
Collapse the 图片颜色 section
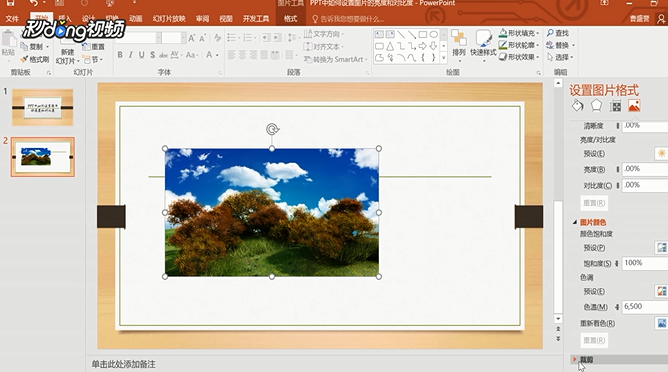[x=575, y=222]
